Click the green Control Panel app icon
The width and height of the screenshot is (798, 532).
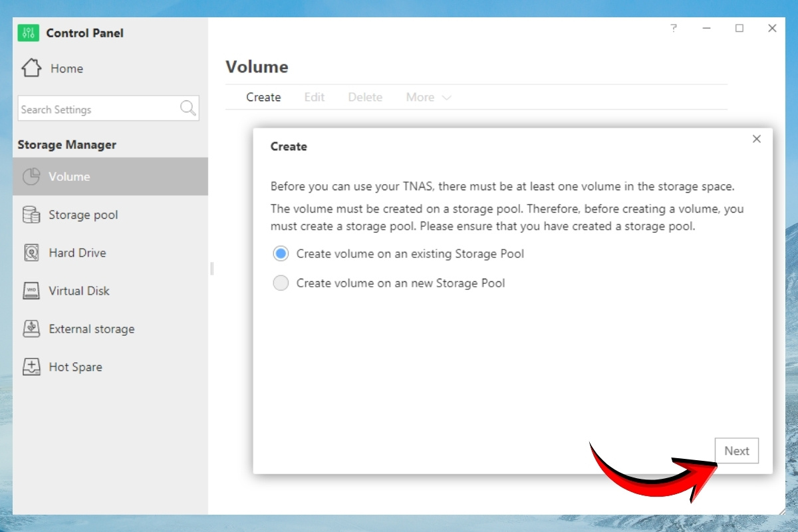(x=29, y=33)
